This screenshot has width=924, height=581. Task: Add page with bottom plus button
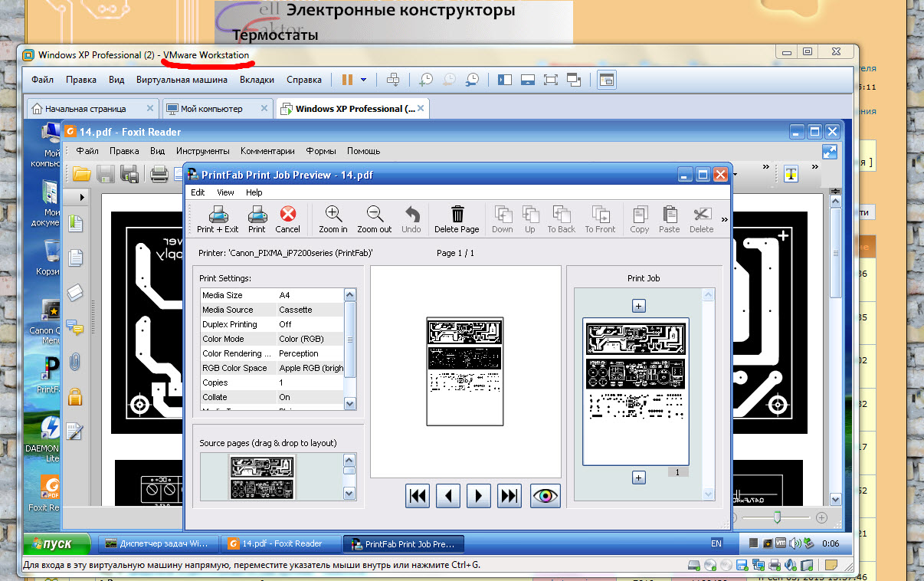pos(639,478)
